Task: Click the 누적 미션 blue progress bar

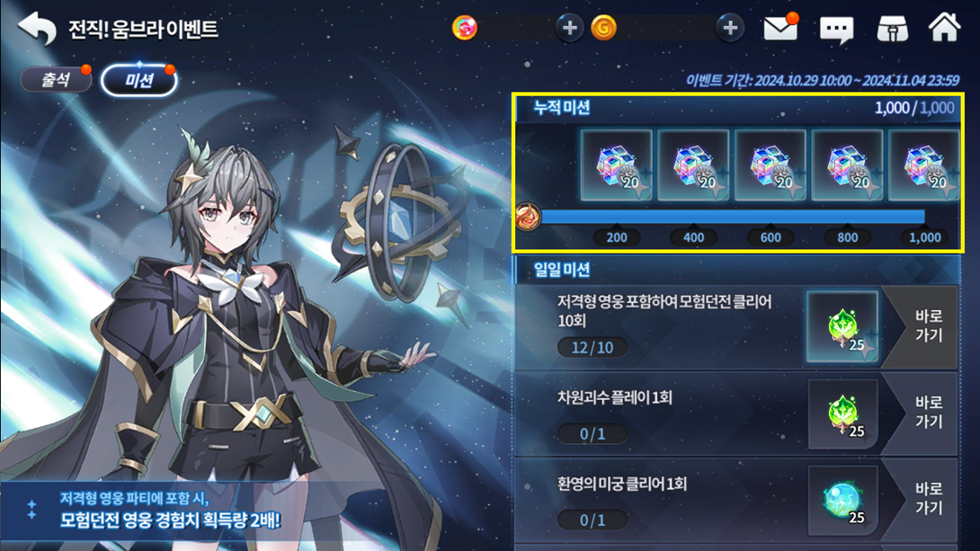Action: [733, 217]
